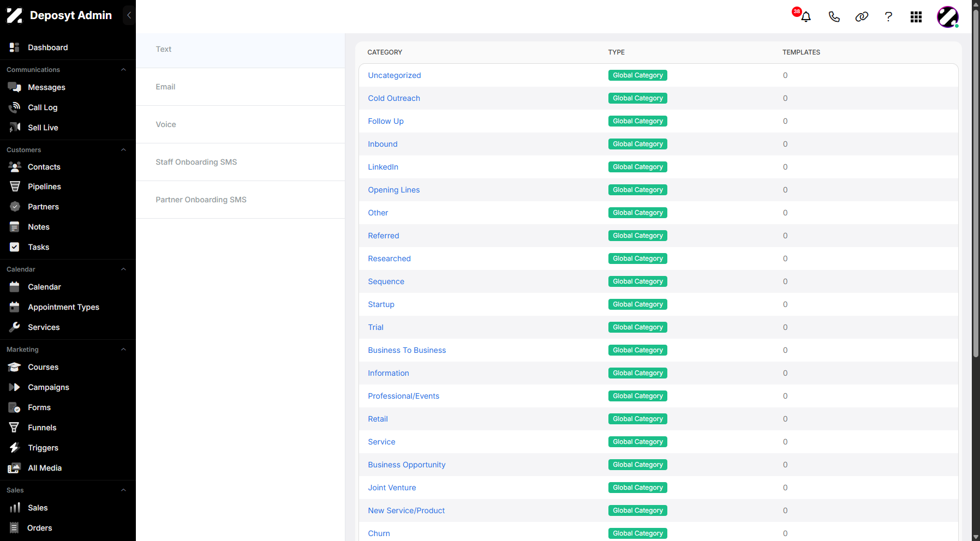Open Notes in the sidebar
The image size is (980, 541).
pyautogui.click(x=38, y=227)
